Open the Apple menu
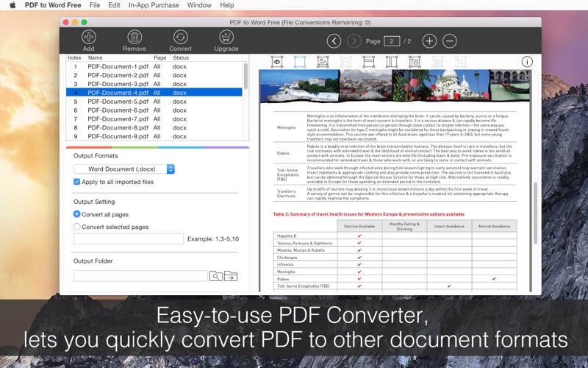 [x=12, y=5]
